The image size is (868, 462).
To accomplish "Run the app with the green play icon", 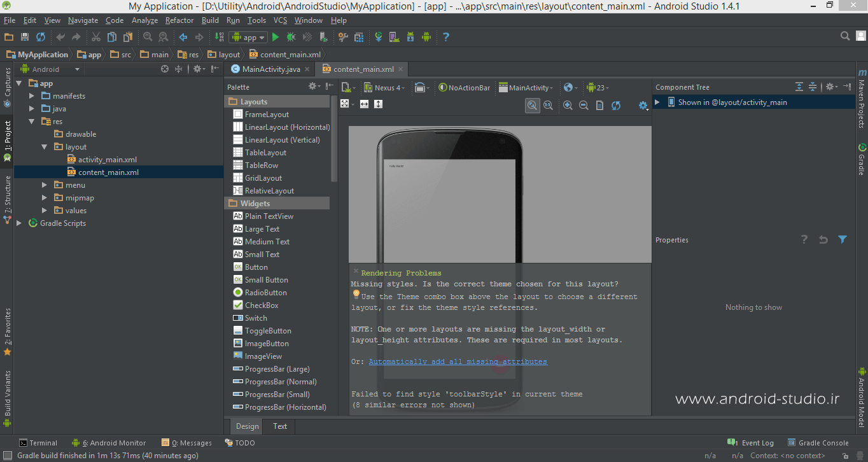I will point(276,38).
